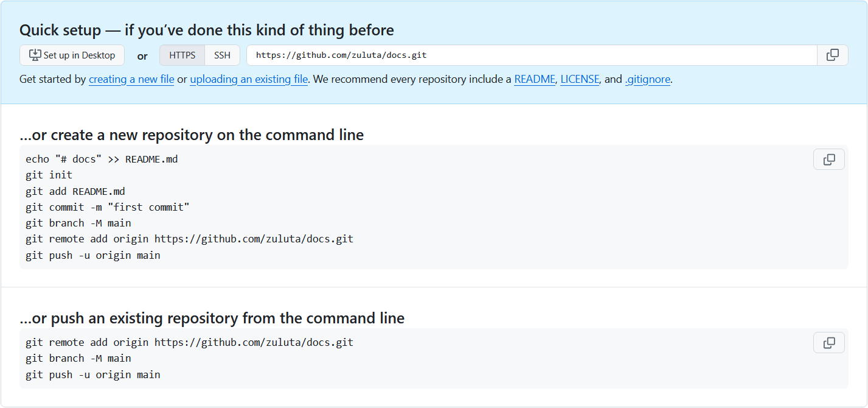Open the uploading an existing file link
Viewport: 868px width, 408px height.
pos(249,79)
